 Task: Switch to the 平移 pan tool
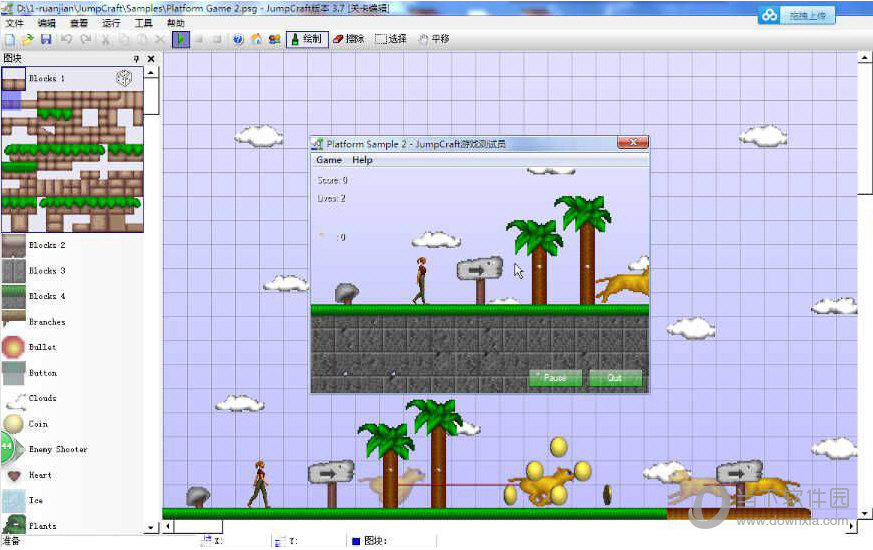tap(434, 39)
